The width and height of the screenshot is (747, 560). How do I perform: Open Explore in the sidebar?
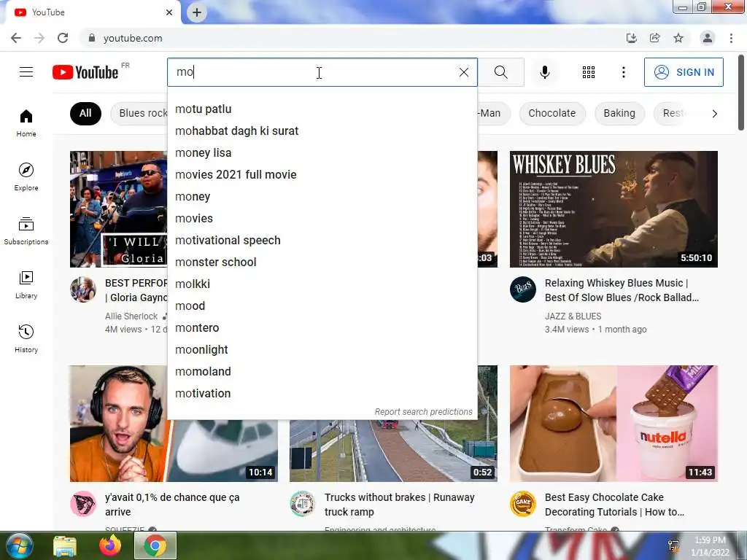[x=26, y=176]
